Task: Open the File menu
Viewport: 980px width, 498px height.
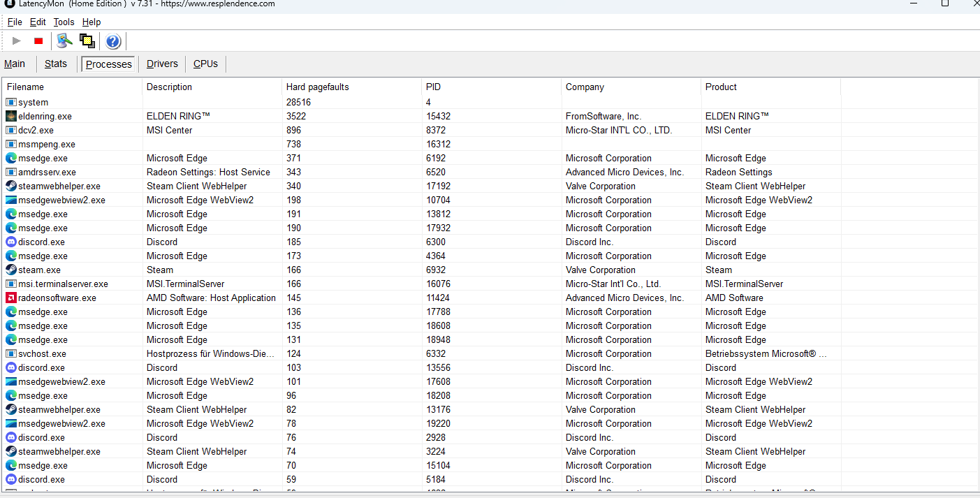Action: coord(15,22)
